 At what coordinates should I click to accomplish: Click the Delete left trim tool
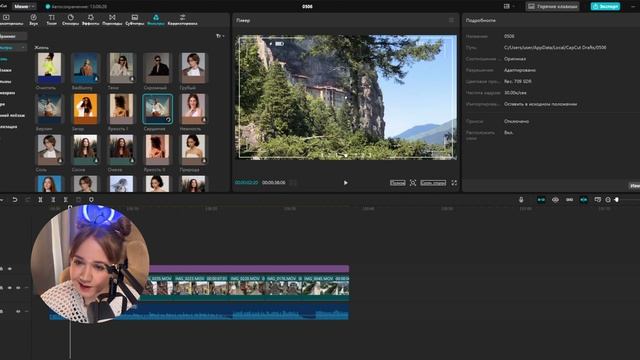click(x=53, y=200)
